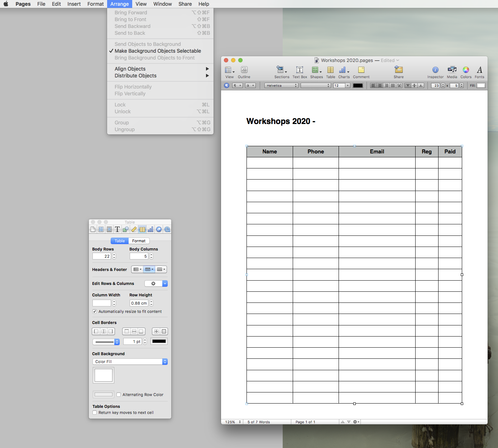This screenshot has height=448, width=498.
Task: Open the Wrap inspector pane
Action: coord(109,229)
